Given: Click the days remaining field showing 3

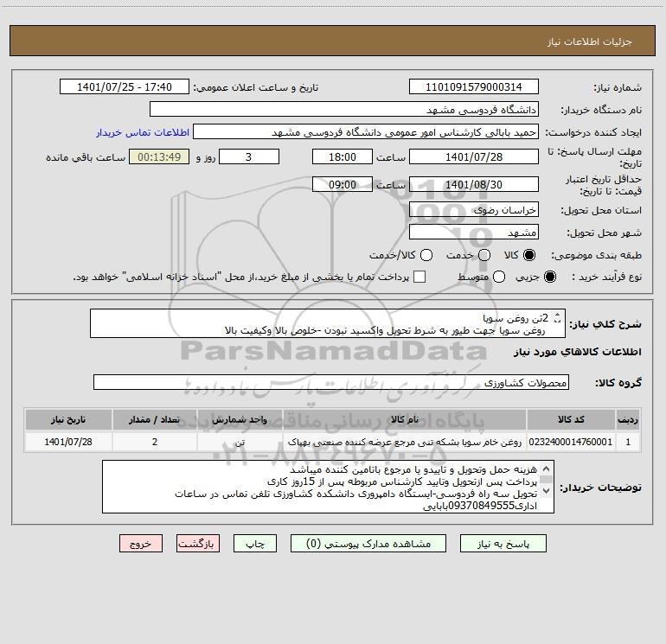Looking at the screenshot, I should [x=249, y=156].
